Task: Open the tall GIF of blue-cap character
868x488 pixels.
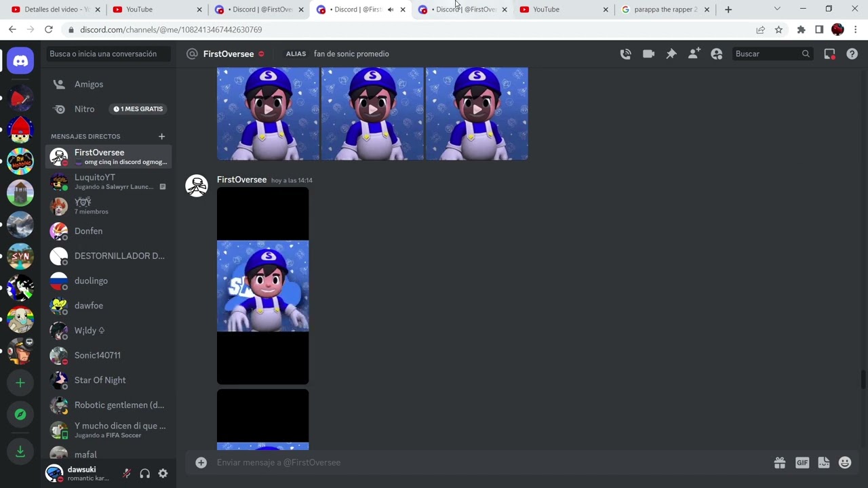Action: (x=262, y=286)
